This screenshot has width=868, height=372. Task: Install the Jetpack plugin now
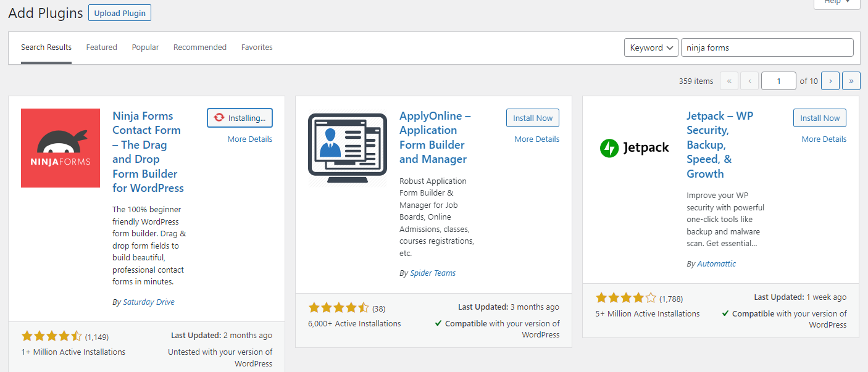pos(820,118)
